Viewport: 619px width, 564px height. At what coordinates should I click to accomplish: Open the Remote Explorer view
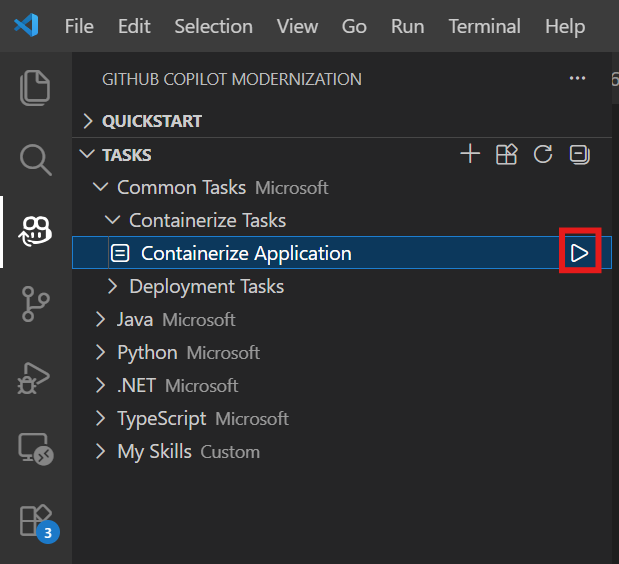(x=36, y=449)
